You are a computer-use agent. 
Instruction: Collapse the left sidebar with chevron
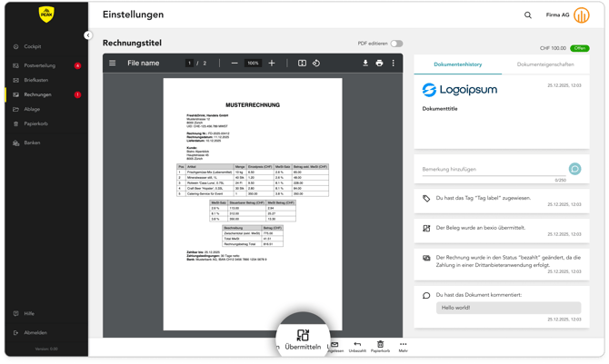point(88,35)
